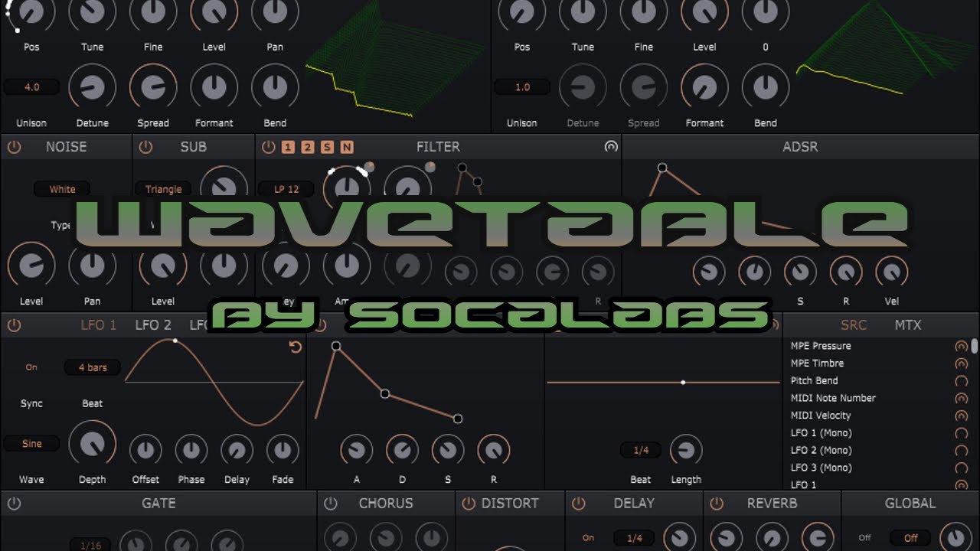This screenshot has width=980, height=551.
Task: Toggle the DISTORT effect power icon
Action: coord(468,504)
